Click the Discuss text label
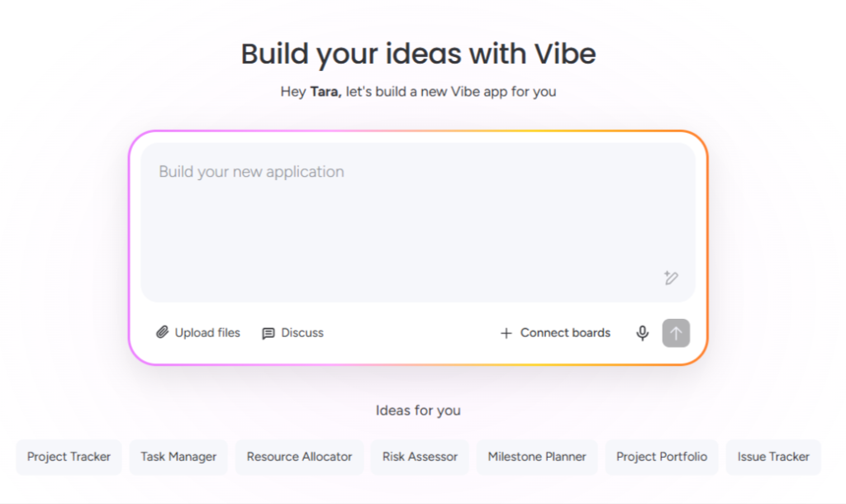846x504 pixels. pyautogui.click(x=302, y=333)
